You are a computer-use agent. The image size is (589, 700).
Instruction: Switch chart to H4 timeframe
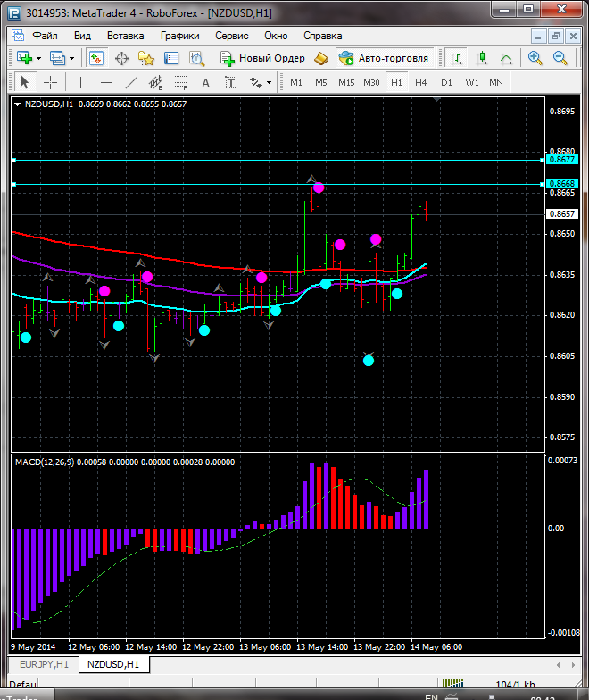tap(420, 82)
